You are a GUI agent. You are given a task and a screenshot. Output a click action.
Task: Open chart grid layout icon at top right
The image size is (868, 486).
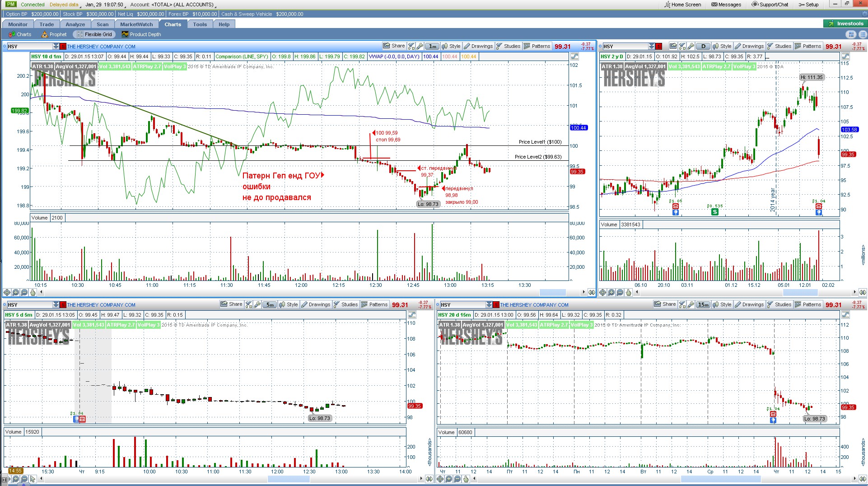pos(851,34)
